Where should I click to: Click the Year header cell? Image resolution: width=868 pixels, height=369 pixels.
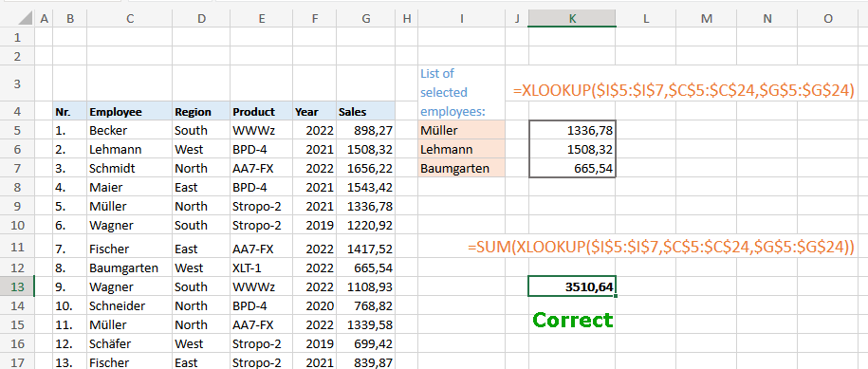pyautogui.click(x=314, y=112)
